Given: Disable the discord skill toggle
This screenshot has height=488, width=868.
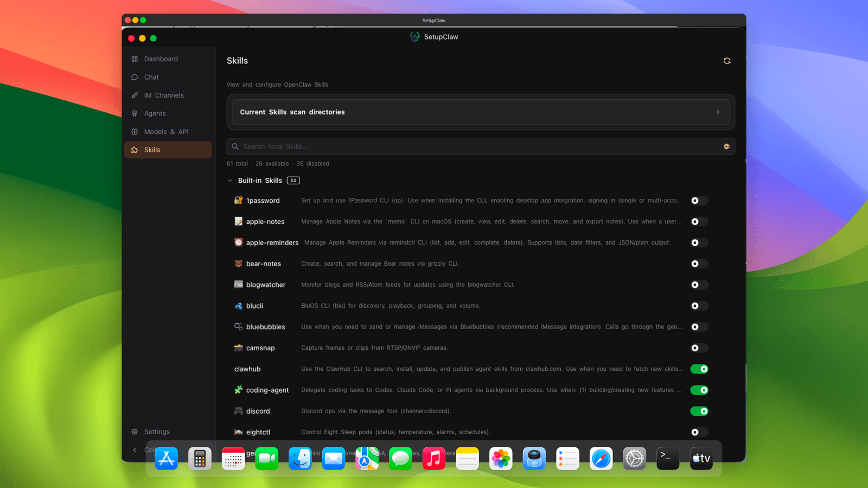Looking at the screenshot, I should pyautogui.click(x=699, y=411).
